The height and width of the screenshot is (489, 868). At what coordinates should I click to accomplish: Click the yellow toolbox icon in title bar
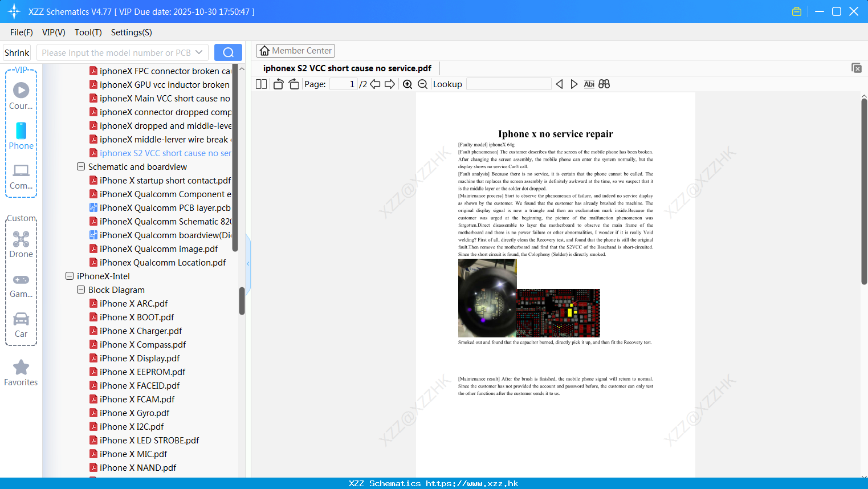797,11
